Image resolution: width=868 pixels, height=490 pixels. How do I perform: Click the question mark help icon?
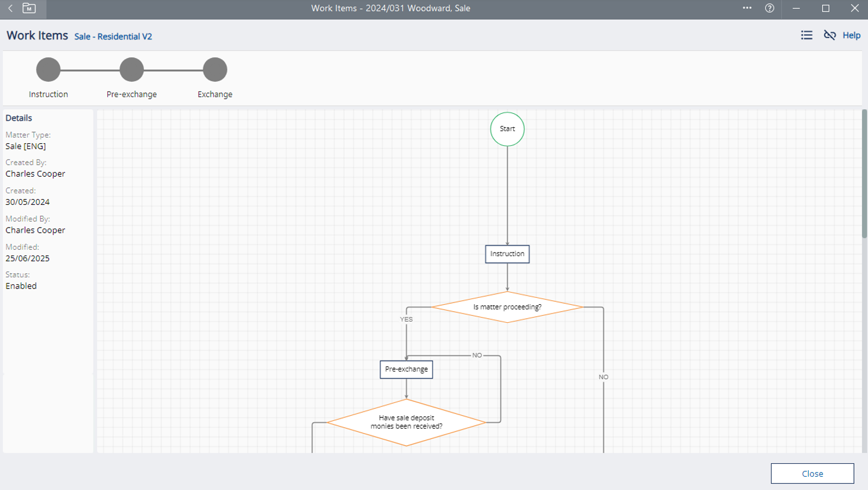tap(769, 8)
